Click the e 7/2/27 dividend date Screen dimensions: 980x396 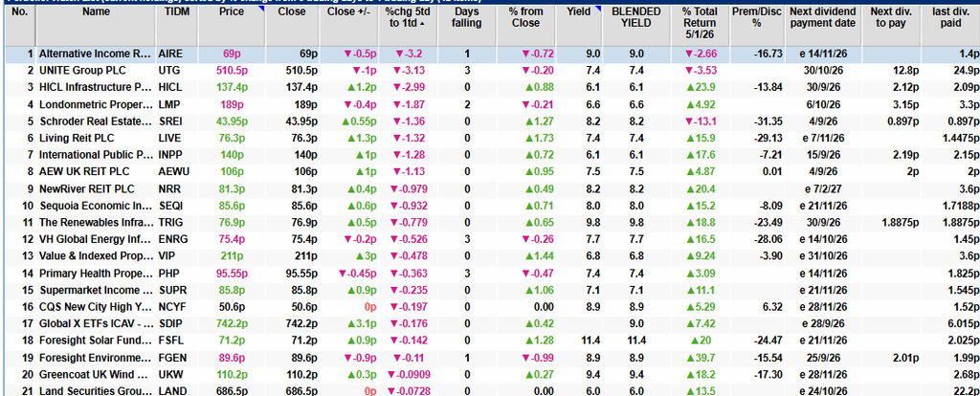(x=823, y=188)
